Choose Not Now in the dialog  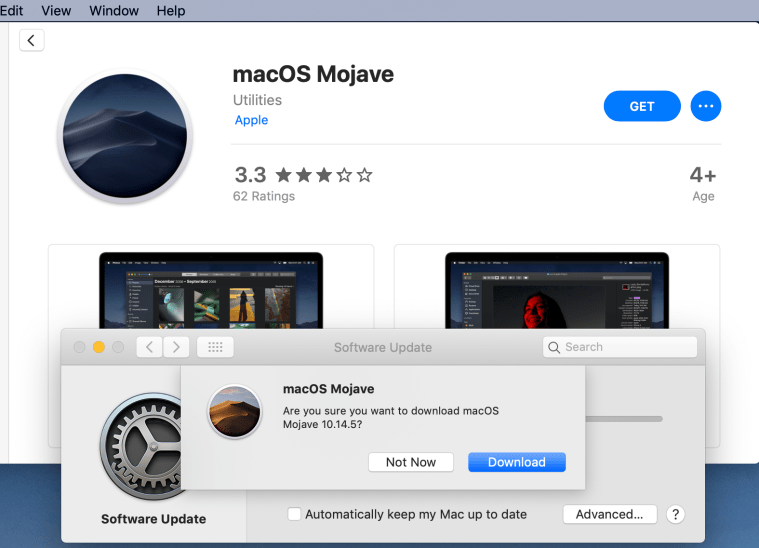[411, 462]
